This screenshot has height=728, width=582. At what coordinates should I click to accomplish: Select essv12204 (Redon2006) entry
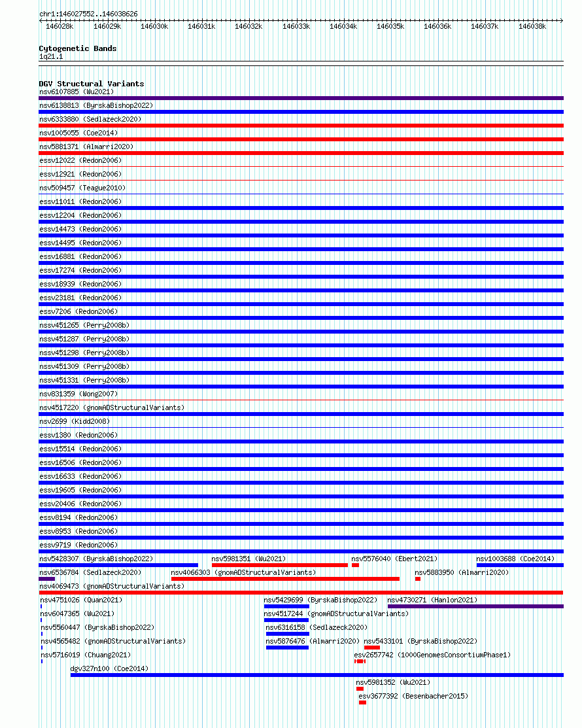pyautogui.click(x=80, y=215)
